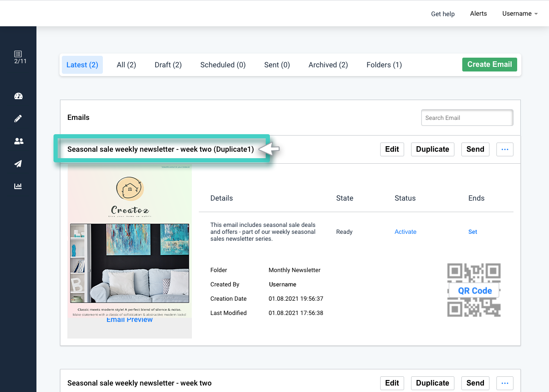Click the paper plane send icon in sidebar
The image size is (549, 392).
[18, 163]
